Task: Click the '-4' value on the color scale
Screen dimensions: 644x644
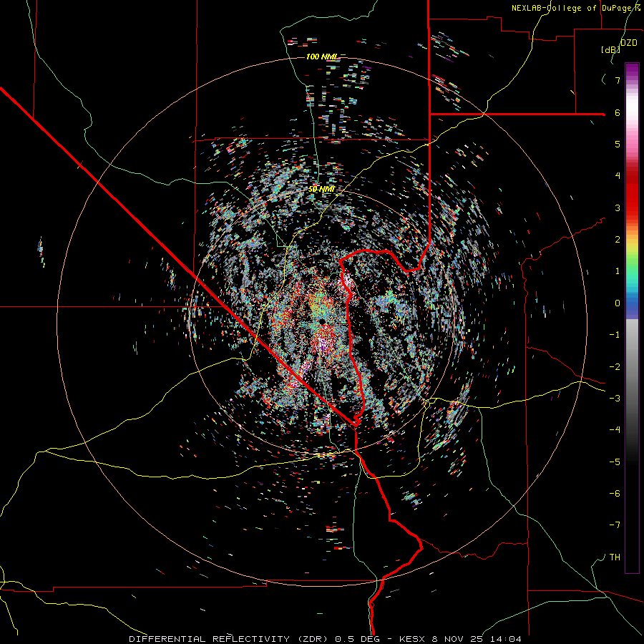Action: click(615, 429)
